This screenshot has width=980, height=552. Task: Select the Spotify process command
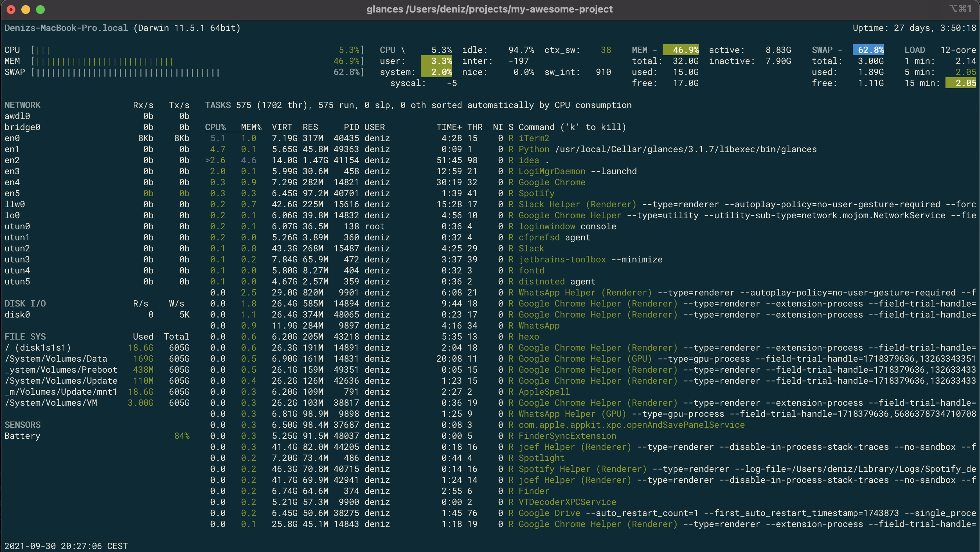pos(536,193)
